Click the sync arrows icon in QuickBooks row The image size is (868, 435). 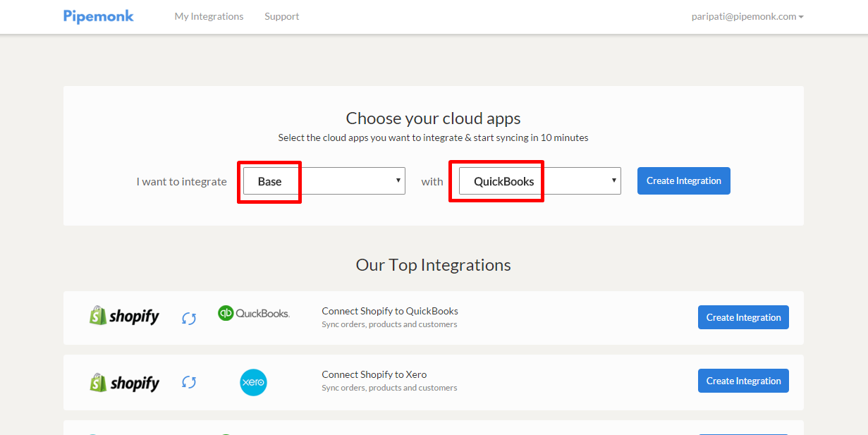pos(188,318)
